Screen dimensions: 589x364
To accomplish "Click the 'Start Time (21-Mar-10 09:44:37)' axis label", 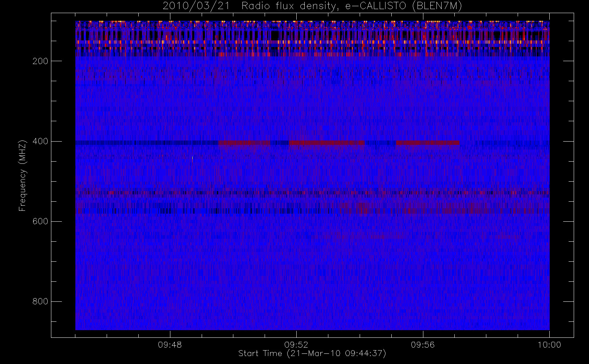I will [312, 353].
